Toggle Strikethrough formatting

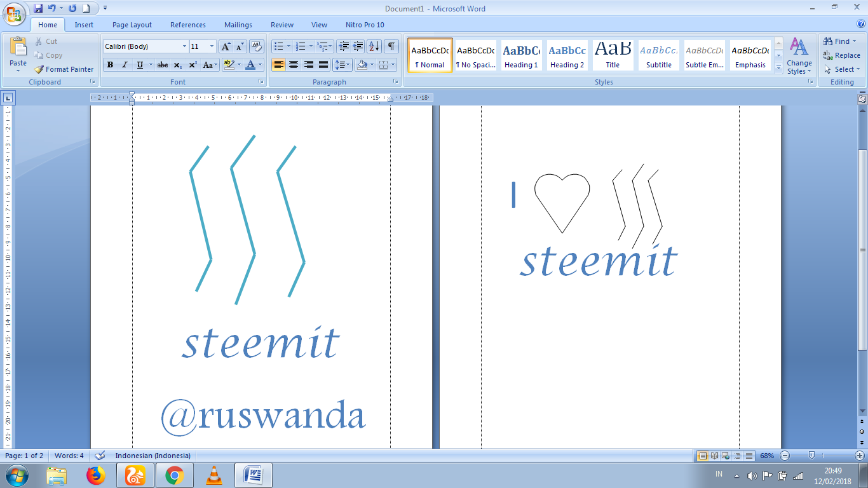coord(163,65)
